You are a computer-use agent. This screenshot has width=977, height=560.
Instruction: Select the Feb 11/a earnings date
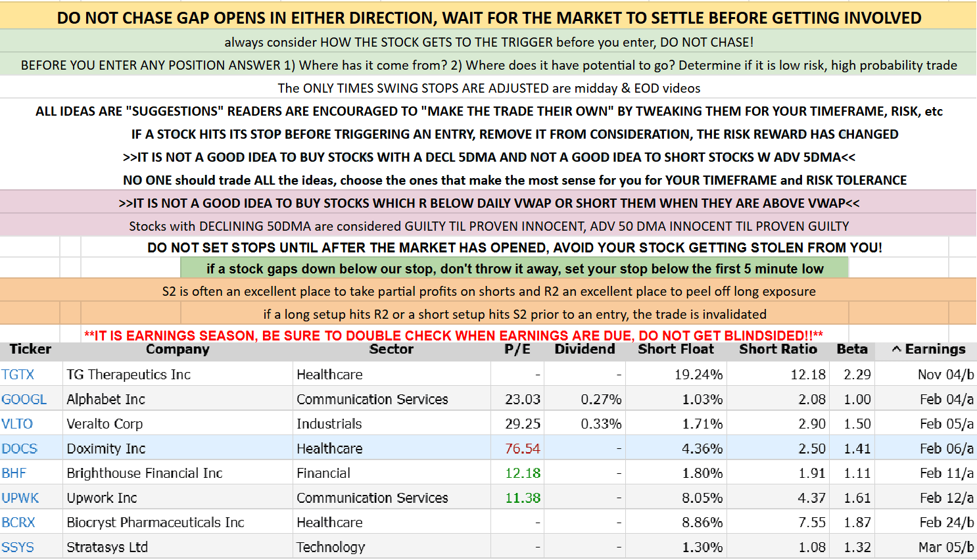(947, 473)
